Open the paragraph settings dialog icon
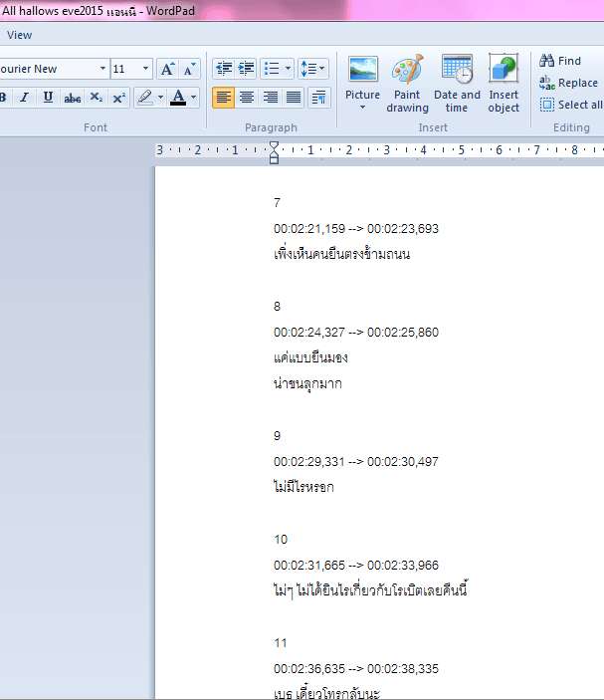Viewport: 604px width, 700px height. pyautogui.click(x=319, y=98)
